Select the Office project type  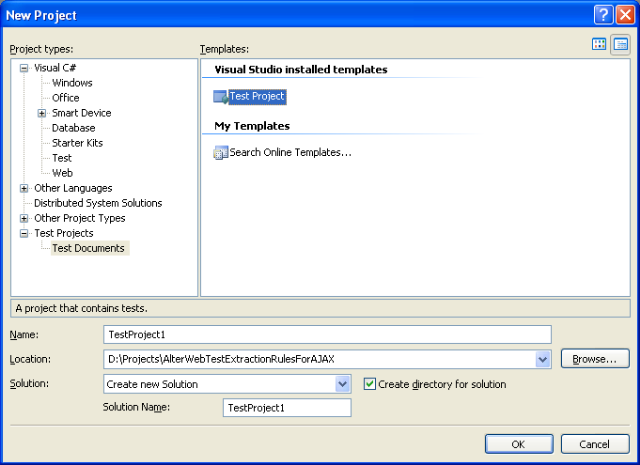[x=66, y=98]
